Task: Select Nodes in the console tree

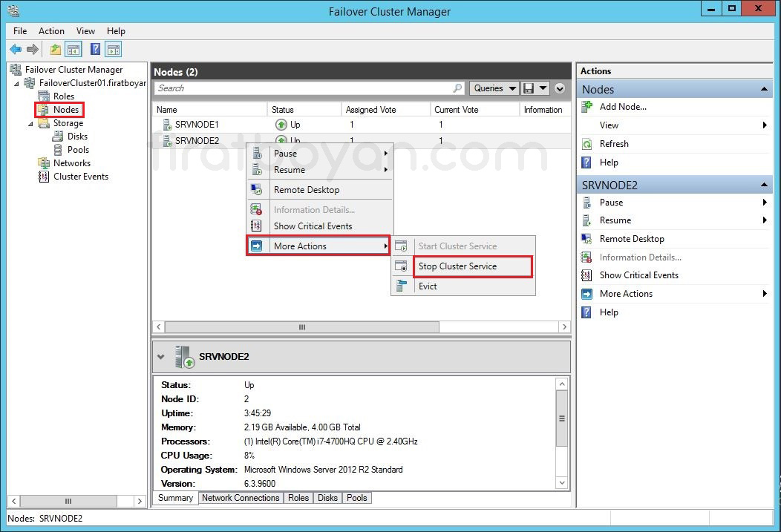Action: (66, 110)
